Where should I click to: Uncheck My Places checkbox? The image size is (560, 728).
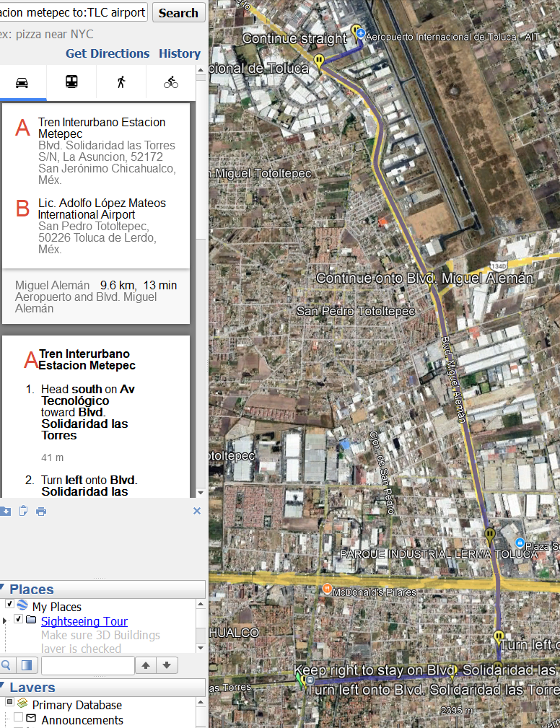pos(9,604)
